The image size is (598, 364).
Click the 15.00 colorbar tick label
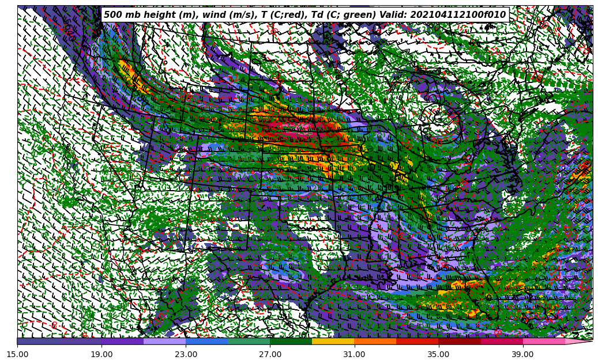pyautogui.click(x=18, y=354)
